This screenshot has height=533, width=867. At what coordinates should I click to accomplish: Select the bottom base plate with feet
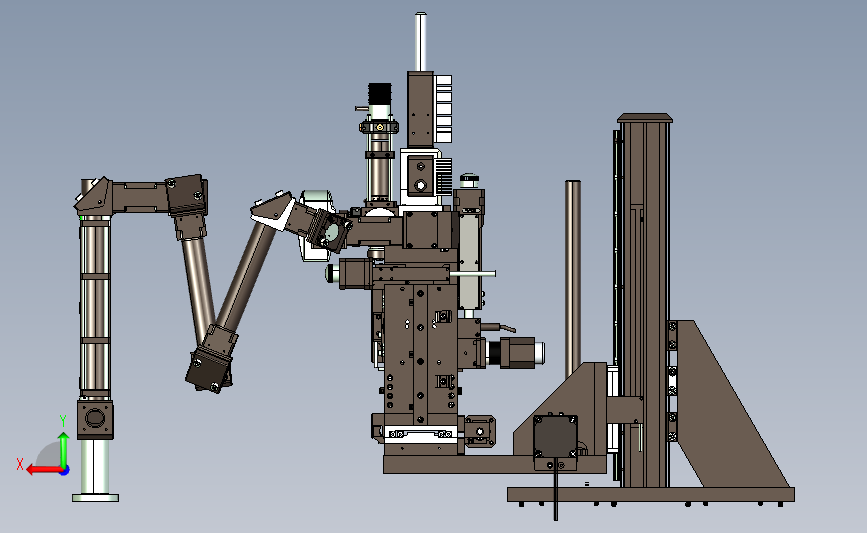[x=651, y=494]
